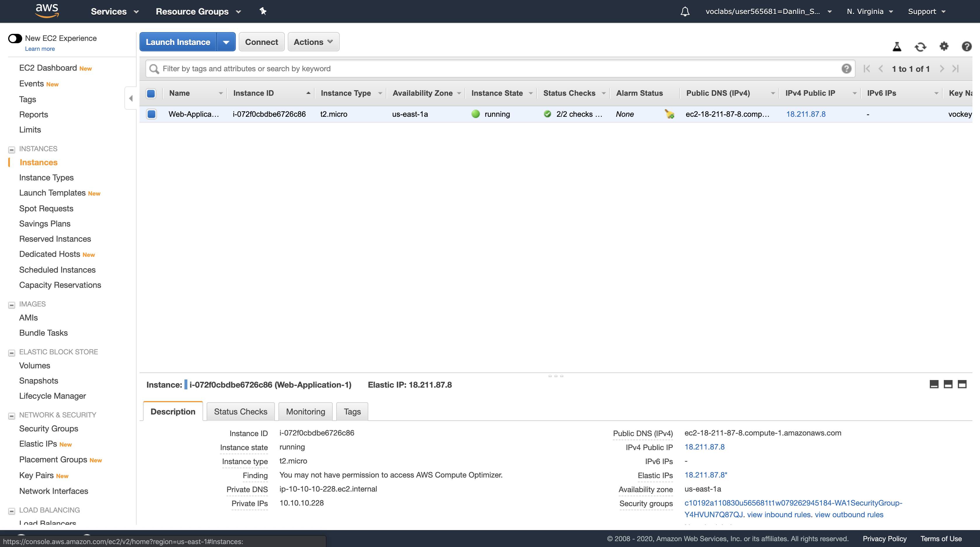The image size is (980, 547).
Task: Click the experiments flask icon
Action: [897, 47]
